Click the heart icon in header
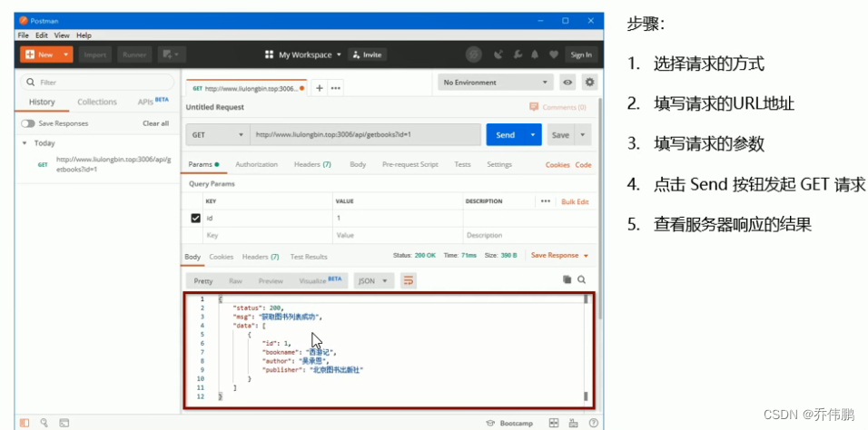Image resolution: width=868 pixels, height=430 pixels. point(553,54)
